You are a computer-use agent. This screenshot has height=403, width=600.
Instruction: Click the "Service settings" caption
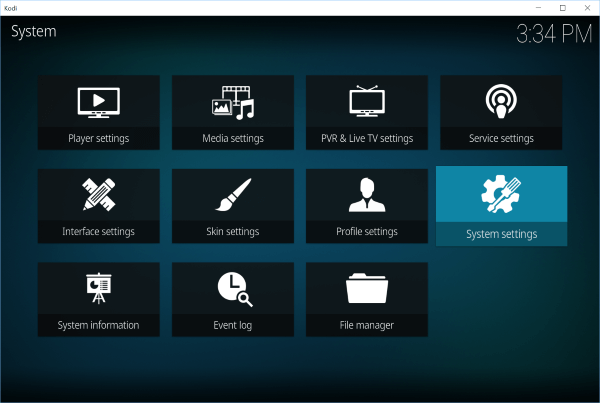tap(501, 138)
